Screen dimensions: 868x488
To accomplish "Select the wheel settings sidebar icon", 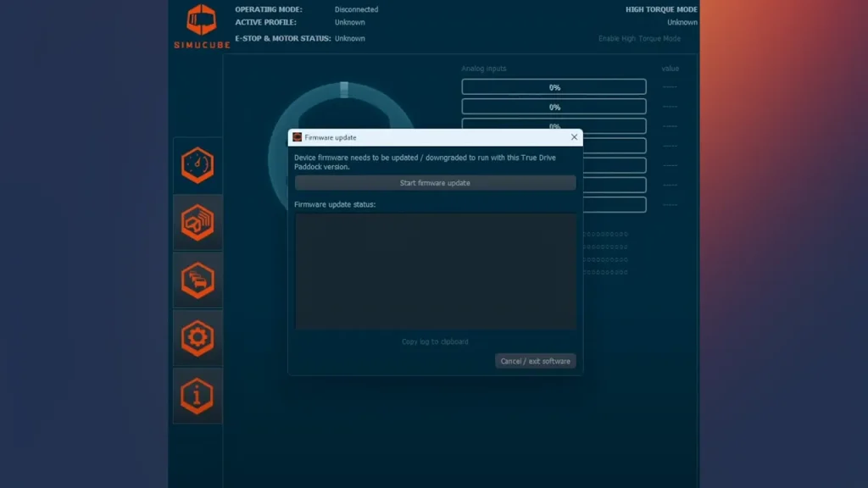I will coord(198,222).
